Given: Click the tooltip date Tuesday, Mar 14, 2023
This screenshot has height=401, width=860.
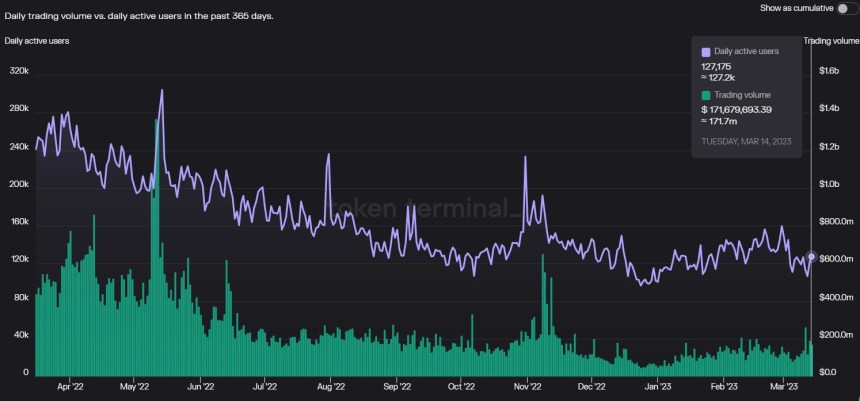Looking at the screenshot, I should tap(746, 142).
